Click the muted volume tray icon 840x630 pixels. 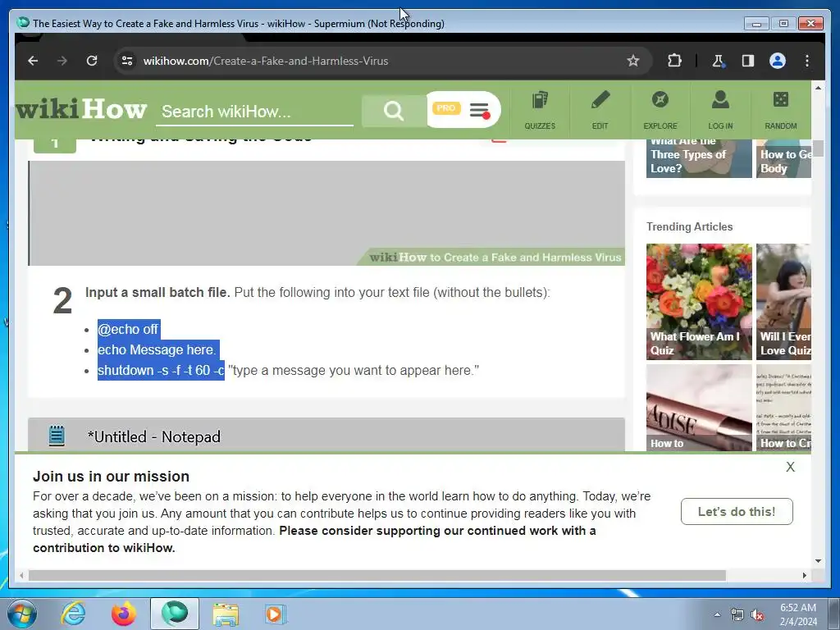(757, 614)
